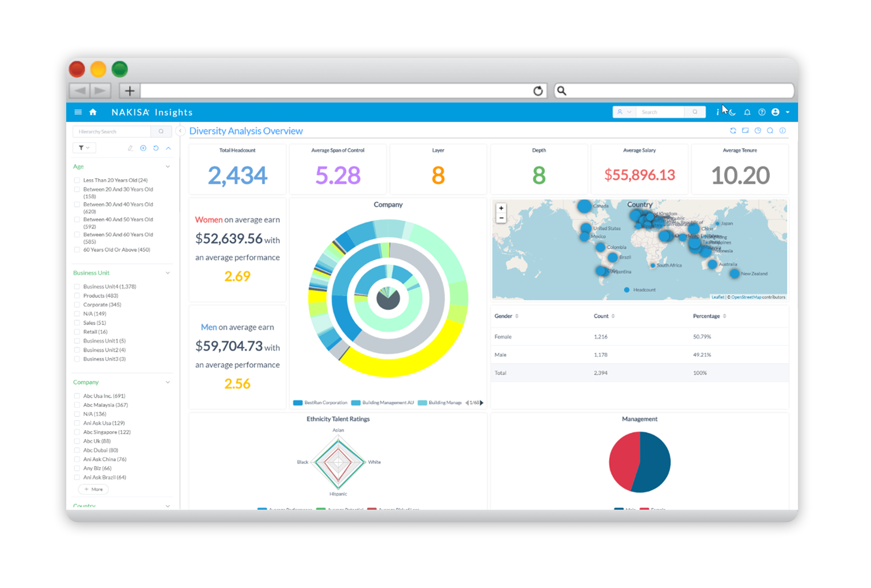Tick the Abc Malaysia company checkbox
Screen dimensions: 871x588
click(x=77, y=405)
